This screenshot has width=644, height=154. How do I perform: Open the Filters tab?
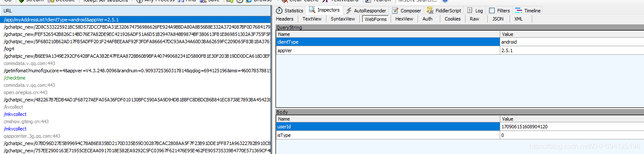coord(499,10)
